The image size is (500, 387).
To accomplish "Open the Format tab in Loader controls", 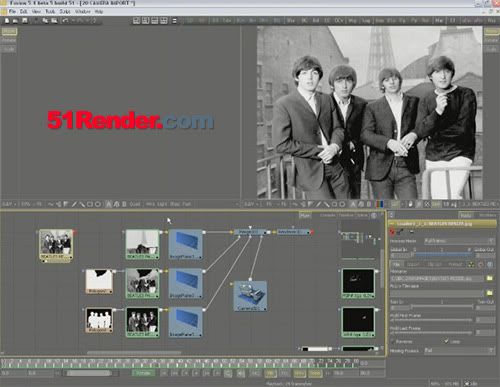I will tap(455, 264).
